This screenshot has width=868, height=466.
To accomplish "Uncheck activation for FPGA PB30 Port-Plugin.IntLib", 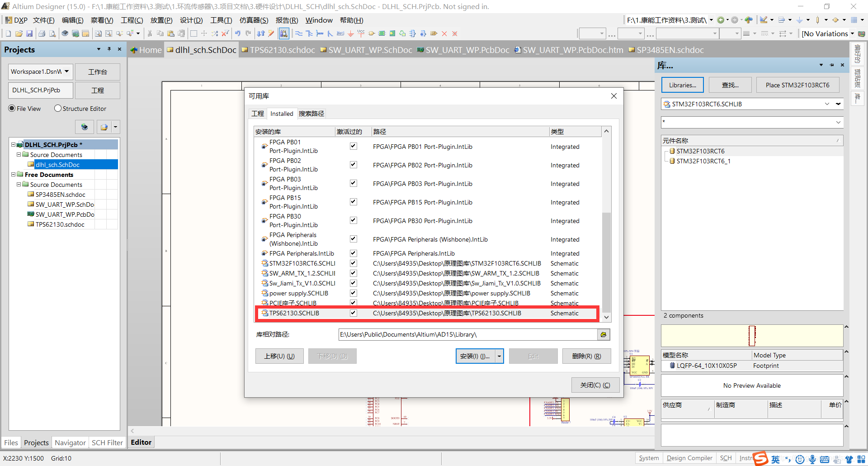I will point(354,220).
